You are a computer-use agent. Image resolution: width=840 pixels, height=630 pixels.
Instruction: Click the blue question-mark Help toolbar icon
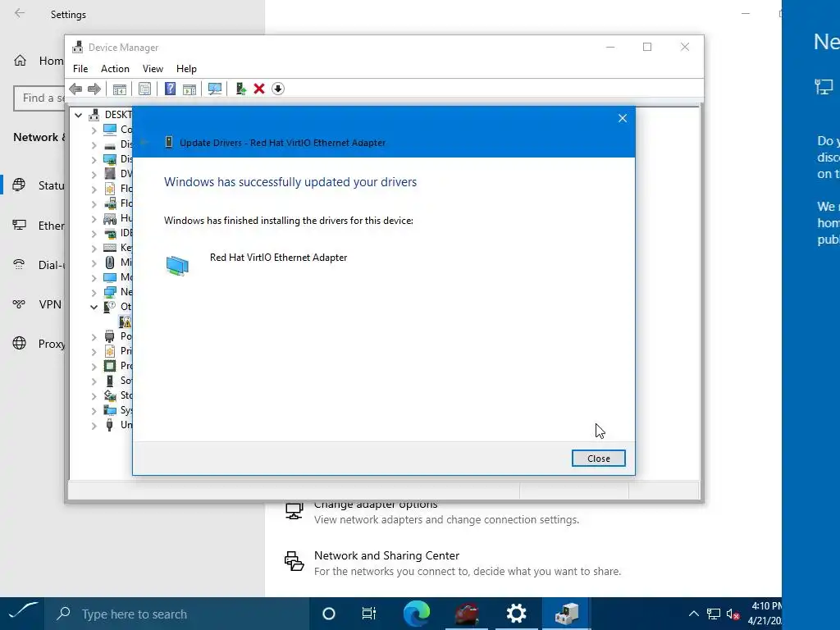170,89
